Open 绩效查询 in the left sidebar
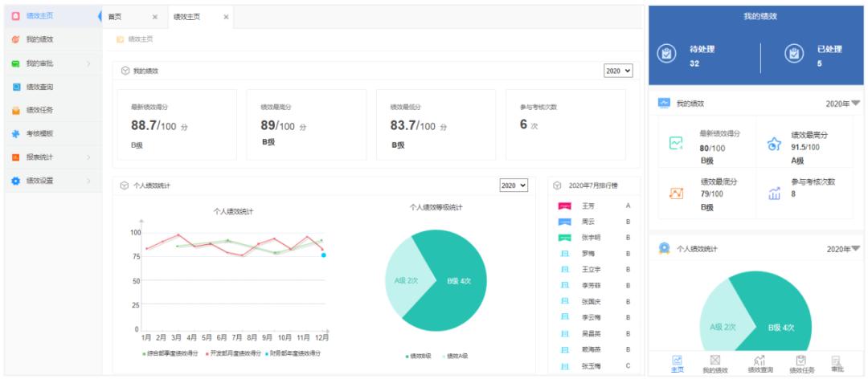The width and height of the screenshot is (868, 379). [x=39, y=87]
